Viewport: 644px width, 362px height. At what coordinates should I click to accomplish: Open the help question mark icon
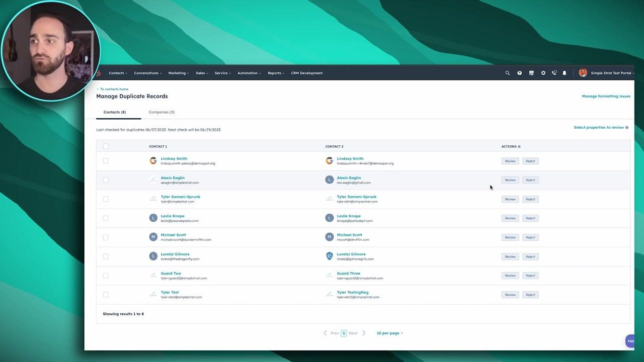pos(519,73)
